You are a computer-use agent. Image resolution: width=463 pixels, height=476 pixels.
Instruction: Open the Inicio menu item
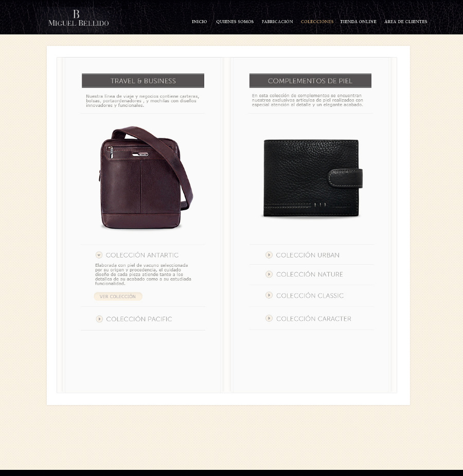[x=199, y=22]
